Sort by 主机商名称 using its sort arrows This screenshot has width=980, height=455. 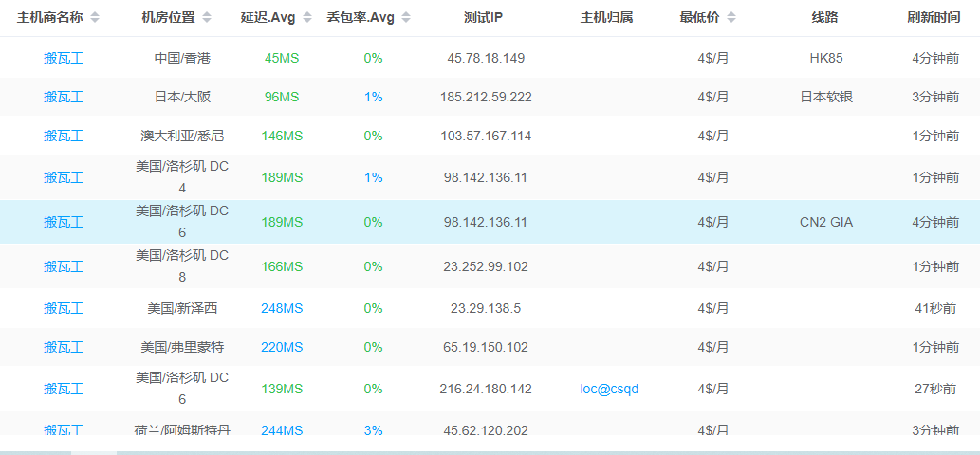(x=95, y=18)
